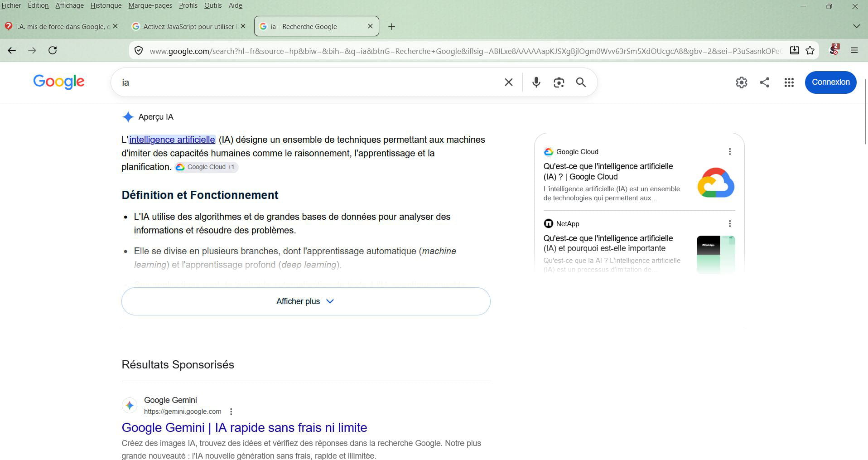Click the browser back arrow

pyautogui.click(x=12, y=50)
